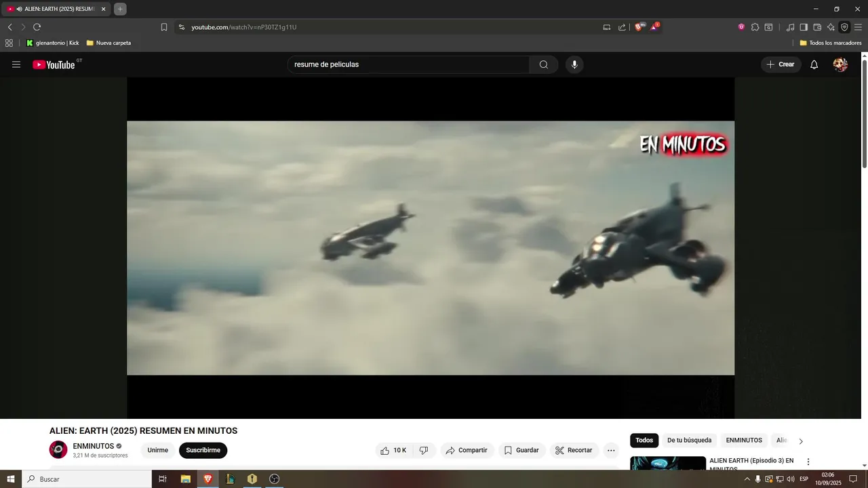Viewport: 868px width, 488px height.
Task: Bookmark this page in address bar
Action: click(x=164, y=27)
